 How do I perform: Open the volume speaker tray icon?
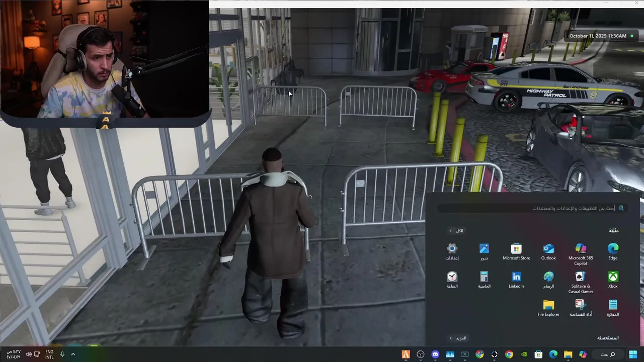[29, 354]
